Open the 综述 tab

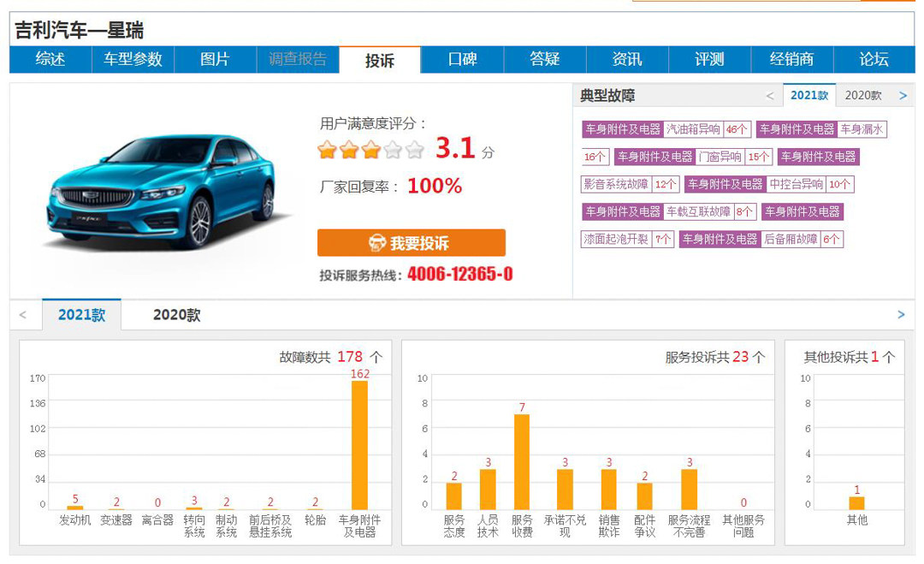(x=50, y=59)
